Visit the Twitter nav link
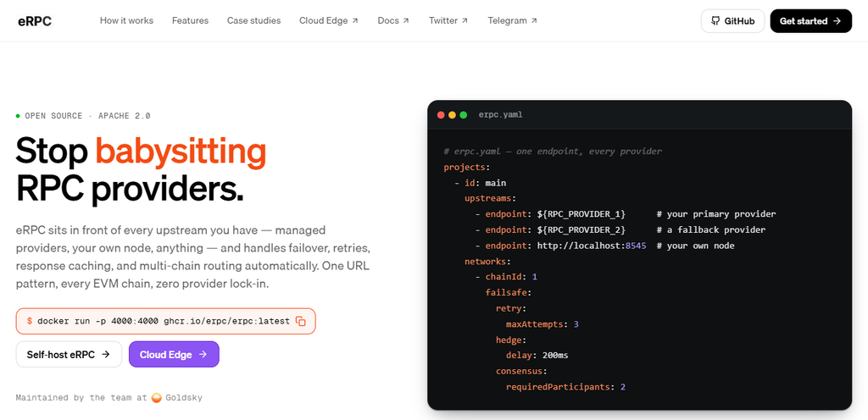This screenshot has width=868, height=420. click(448, 20)
